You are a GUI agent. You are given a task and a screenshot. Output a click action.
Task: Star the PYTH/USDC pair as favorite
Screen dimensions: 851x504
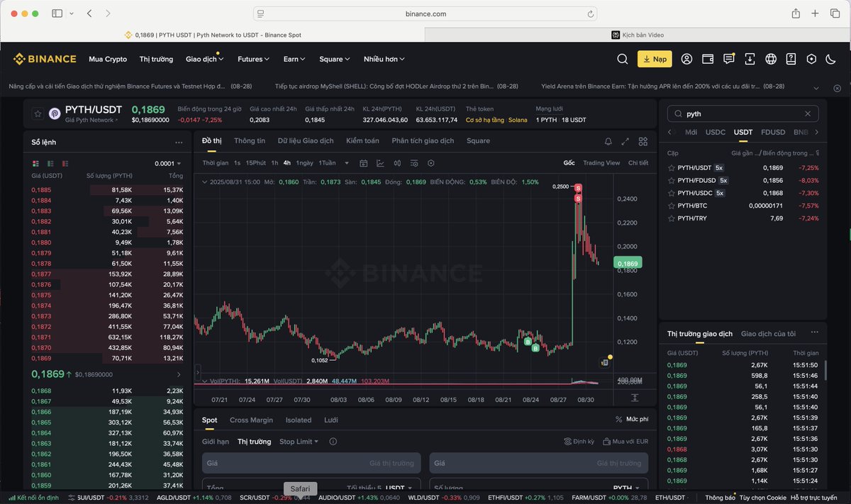tap(671, 193)
